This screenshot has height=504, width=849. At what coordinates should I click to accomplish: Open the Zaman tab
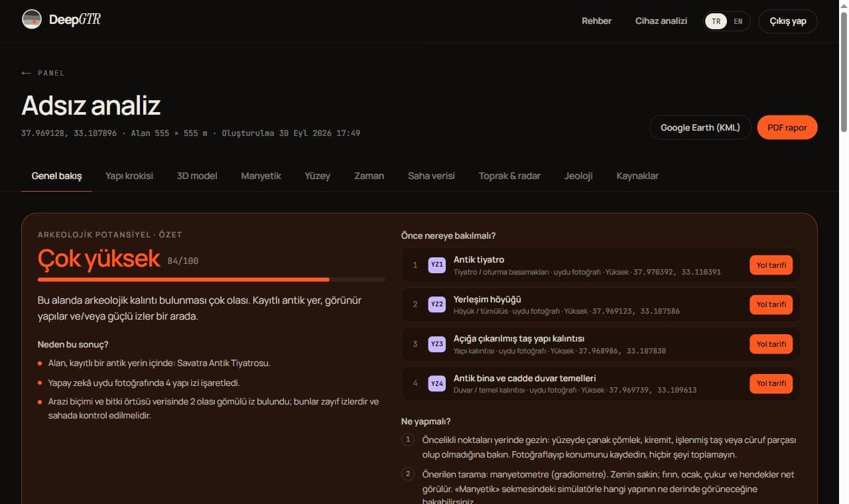click(369, 176)
